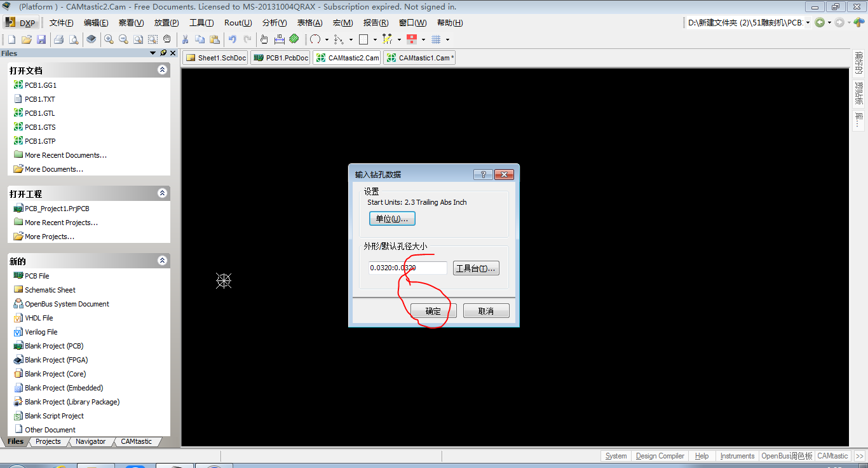Click the yellow highlight nets icon
The height and width of the screenshot is (468, 868).
(x=388, y=39)
